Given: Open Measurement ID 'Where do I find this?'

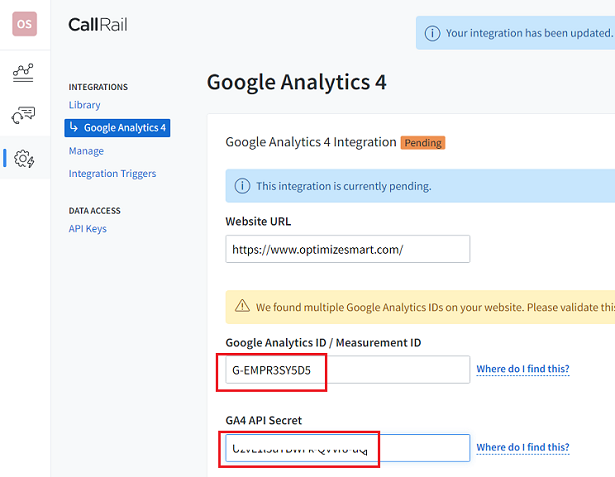Looking at the screenshot, I should (x=522, y=369).
